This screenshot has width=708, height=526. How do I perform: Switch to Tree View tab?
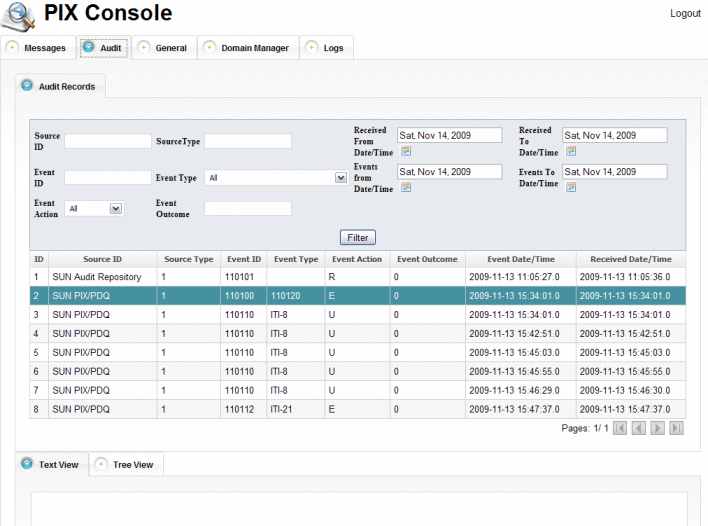pyautogui.click(x=126, y=465)
